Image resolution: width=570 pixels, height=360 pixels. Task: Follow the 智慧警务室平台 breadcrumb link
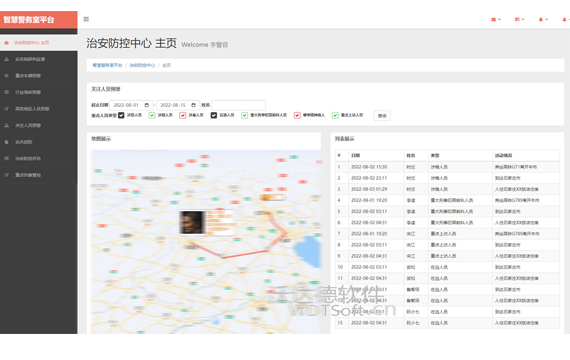click(107, 65)
